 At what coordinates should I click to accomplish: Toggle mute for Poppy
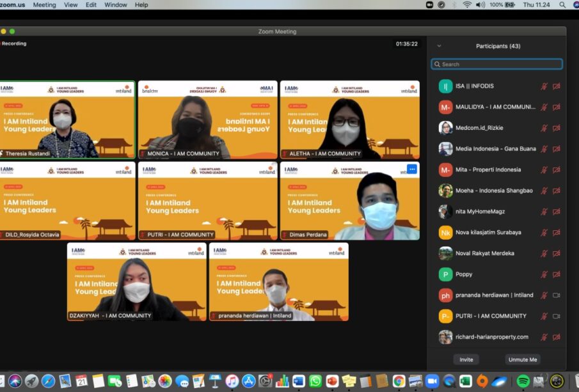(x=544, y=274)
